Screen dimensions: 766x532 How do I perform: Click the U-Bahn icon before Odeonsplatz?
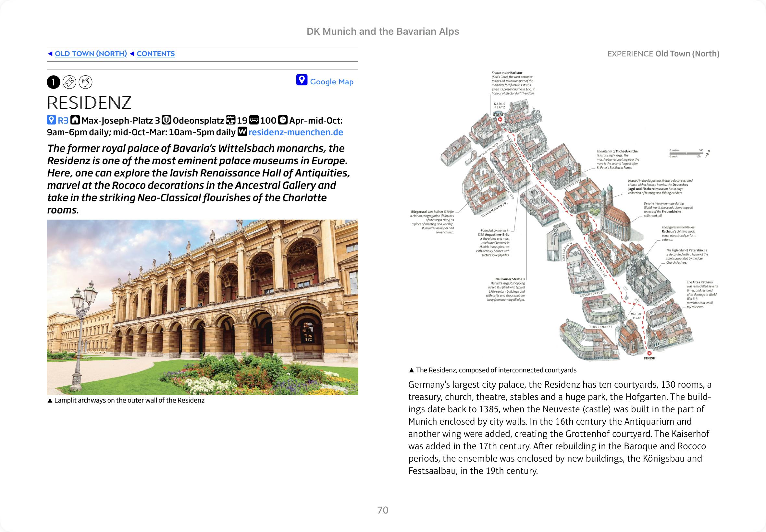pyautogui.click(x=167, y=120)
